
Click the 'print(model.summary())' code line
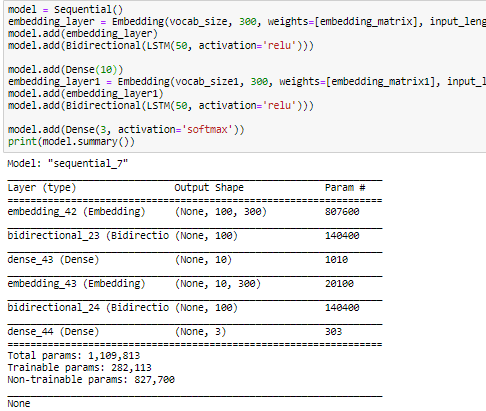coord(71,142)
